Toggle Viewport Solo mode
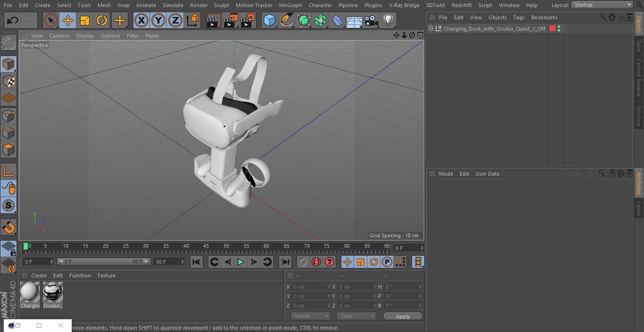Viewport: 644px width, 332px height. [x=8, y=205]
